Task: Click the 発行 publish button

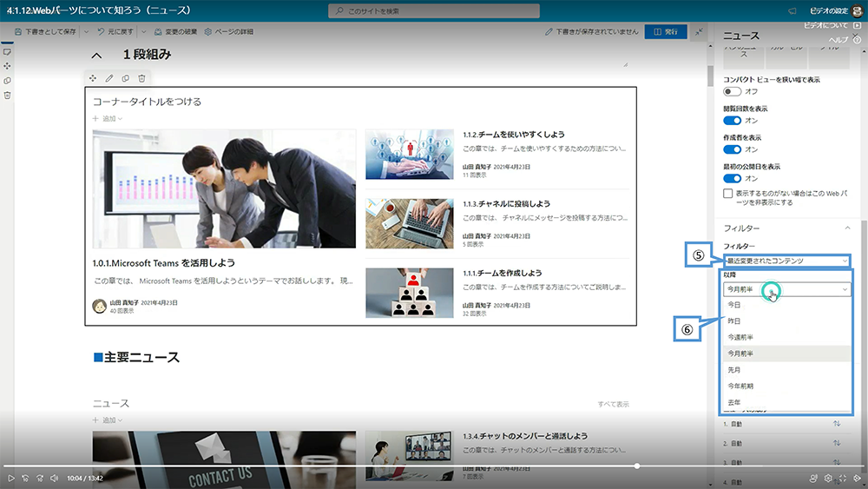Action: click(666, 31)
